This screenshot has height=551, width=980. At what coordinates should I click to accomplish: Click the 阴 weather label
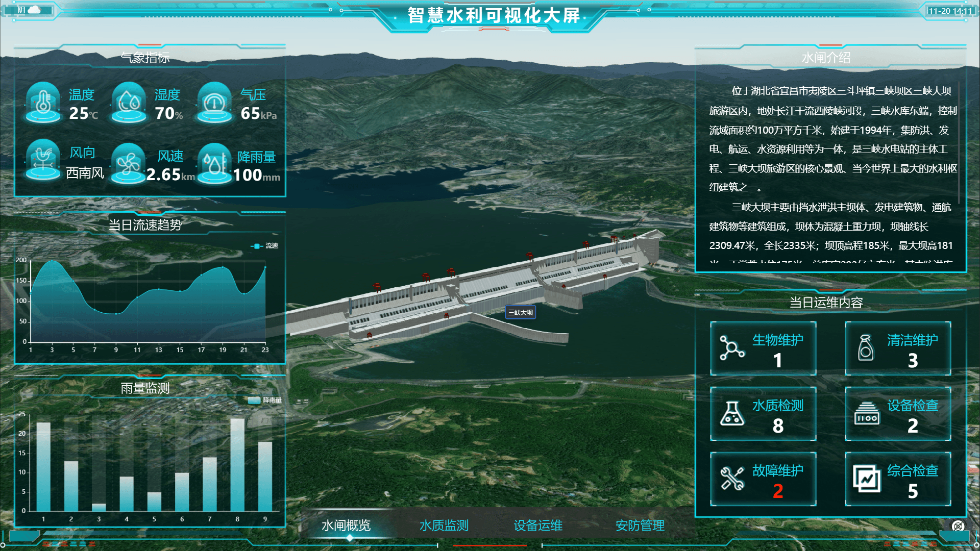pyautogui.click(x=21, y=10)
